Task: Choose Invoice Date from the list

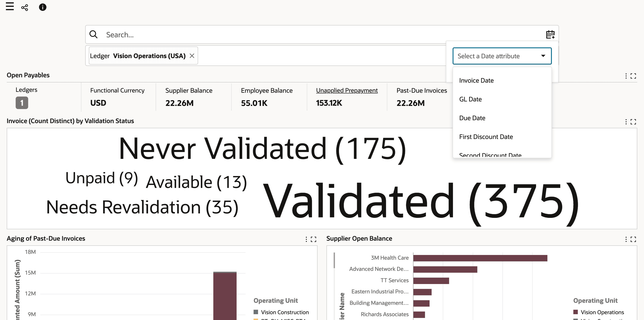Action: click(502, 80)
